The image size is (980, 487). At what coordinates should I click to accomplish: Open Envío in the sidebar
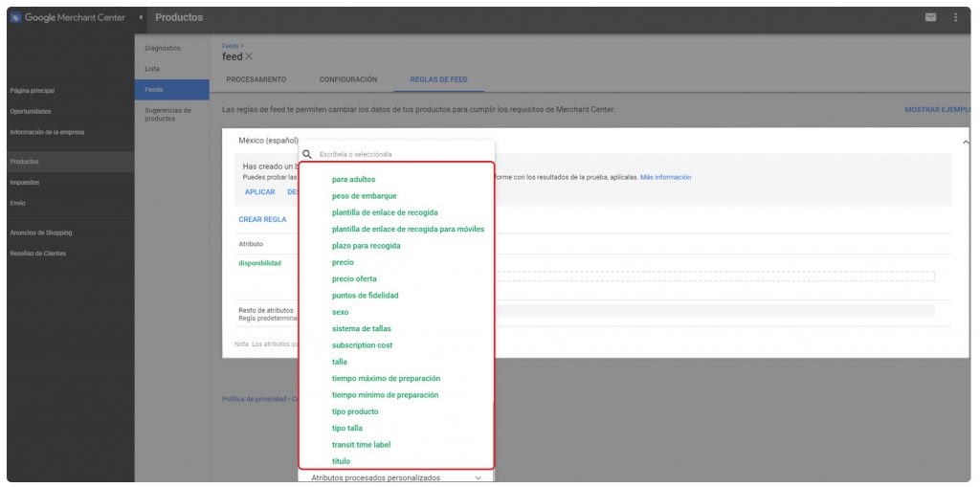point(17,203)
